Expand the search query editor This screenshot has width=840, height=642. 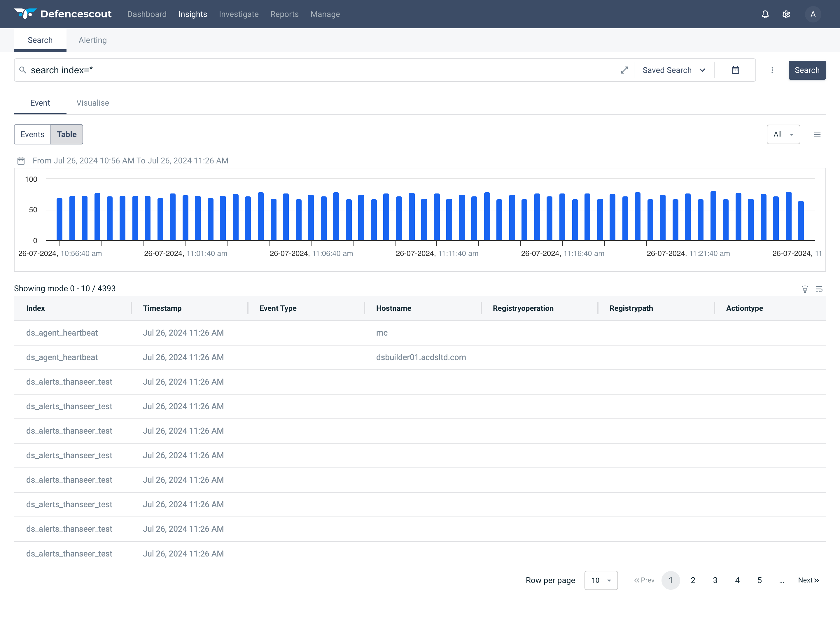pyautogui.click(x=624, y=70)
